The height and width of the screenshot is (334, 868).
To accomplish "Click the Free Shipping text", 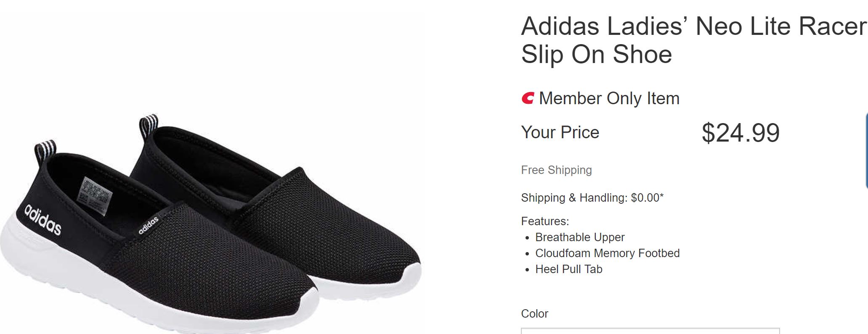I will click(x=556, y=170).
